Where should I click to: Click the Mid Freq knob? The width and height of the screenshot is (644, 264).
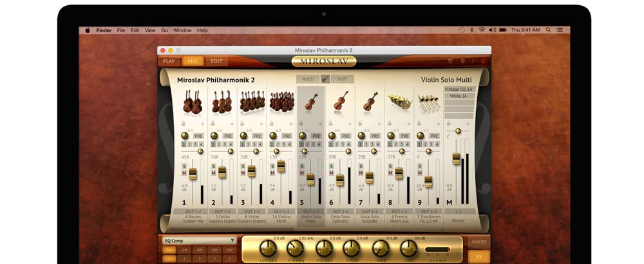tap(296, 248)
